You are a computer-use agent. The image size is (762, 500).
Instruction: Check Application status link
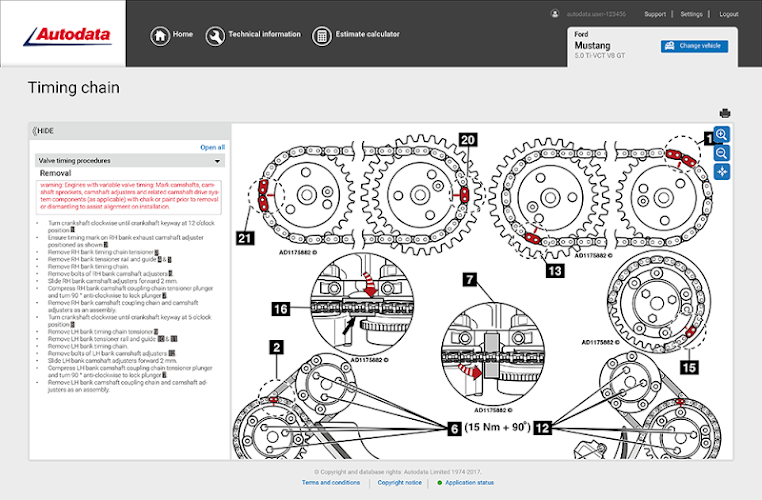point(469,483)
